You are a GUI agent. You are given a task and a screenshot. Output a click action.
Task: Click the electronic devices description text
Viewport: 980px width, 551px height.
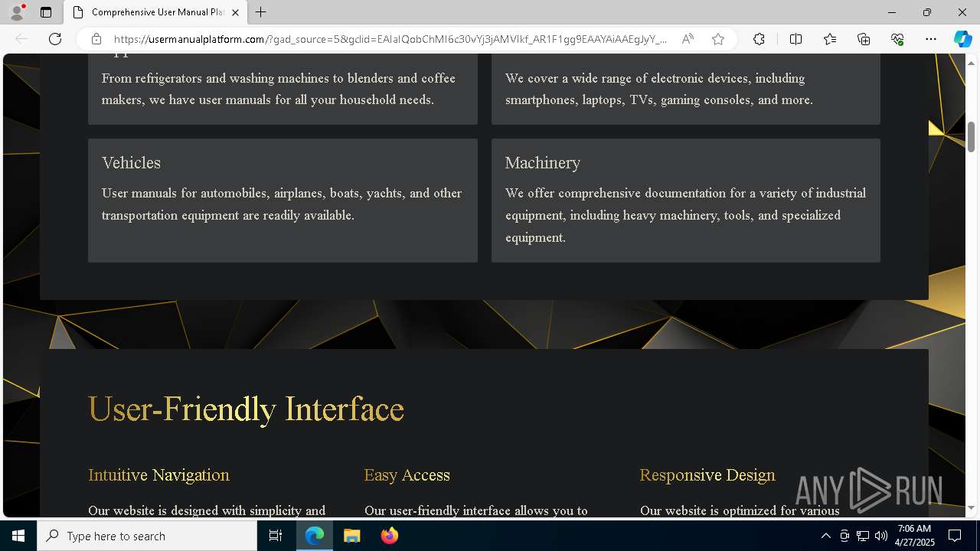point(659,89)
